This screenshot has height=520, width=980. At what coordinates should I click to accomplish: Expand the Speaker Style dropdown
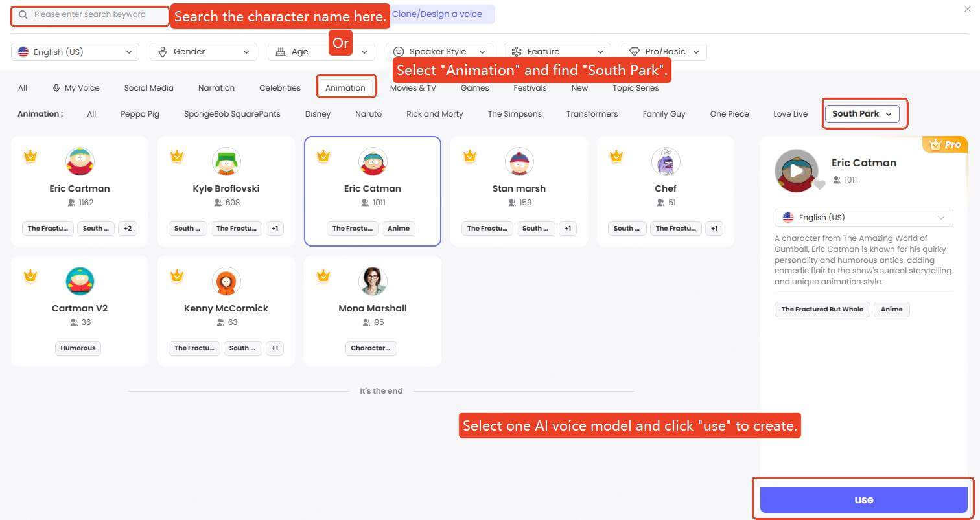tap(439, 52)
